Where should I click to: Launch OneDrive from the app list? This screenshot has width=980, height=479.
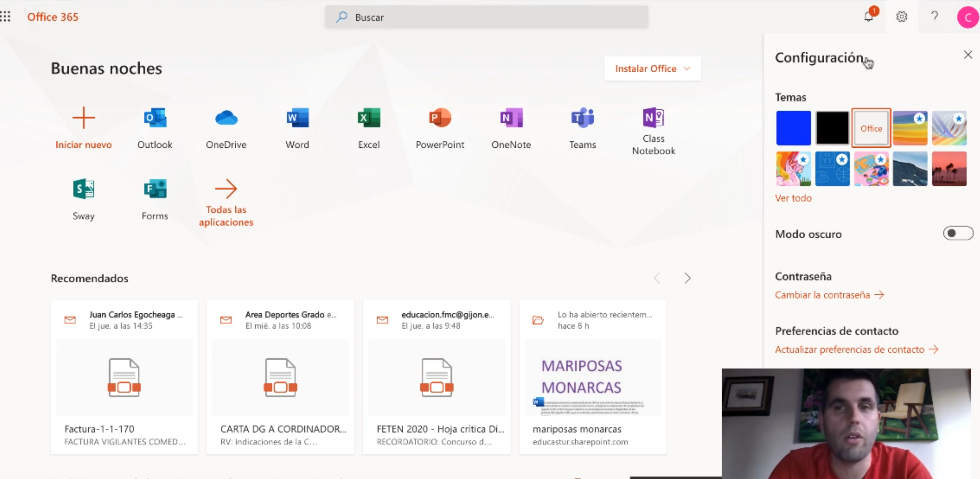[226, 118]
